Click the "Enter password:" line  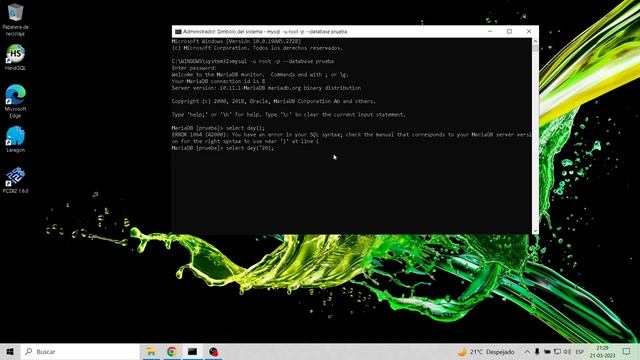[194, 68]
